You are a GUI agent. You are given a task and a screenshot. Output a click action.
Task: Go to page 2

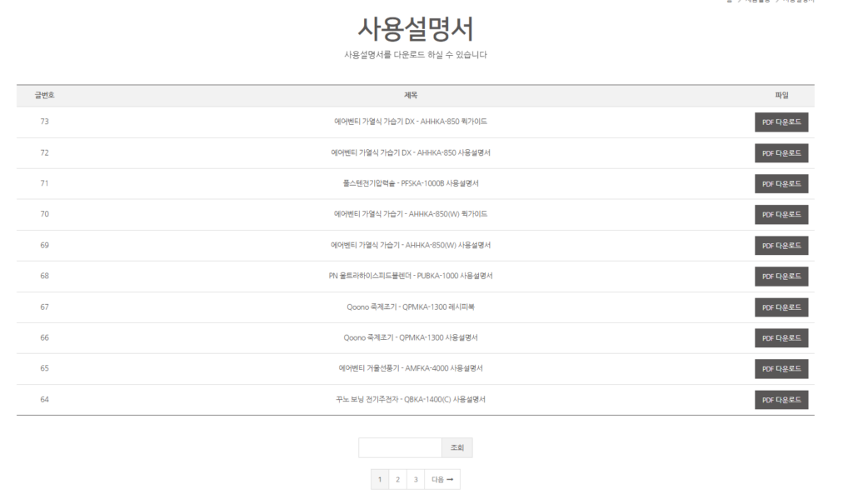tap(397, 480)
